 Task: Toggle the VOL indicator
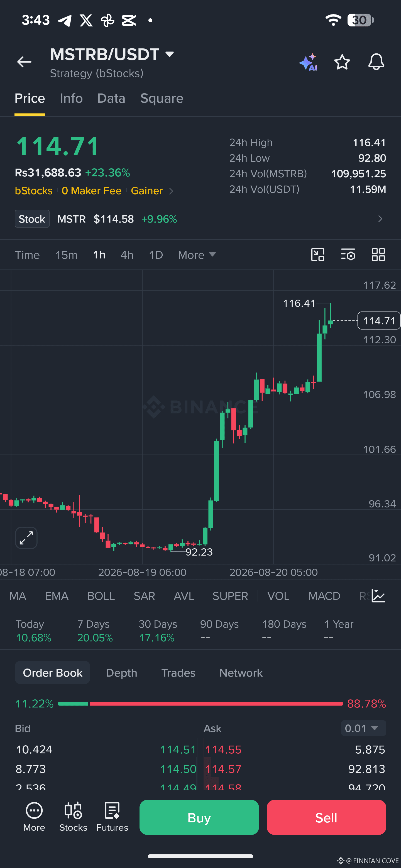point(278,596)
